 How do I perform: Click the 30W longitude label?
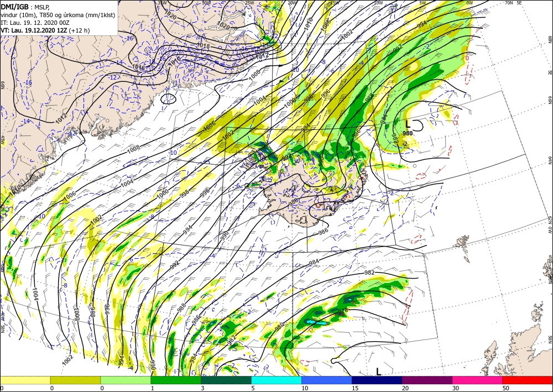[206, 3]
